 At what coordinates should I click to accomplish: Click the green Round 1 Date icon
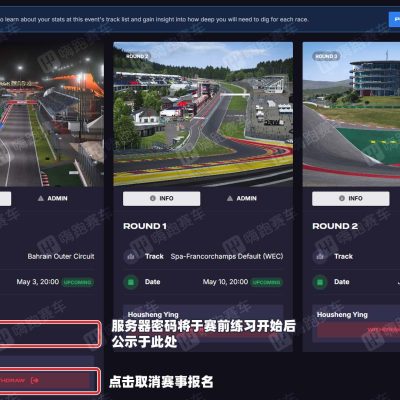(x=131, y=282)
